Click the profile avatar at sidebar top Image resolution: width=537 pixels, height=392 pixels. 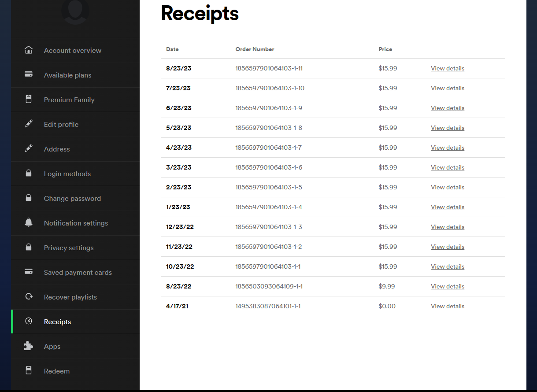click(75, 11)
